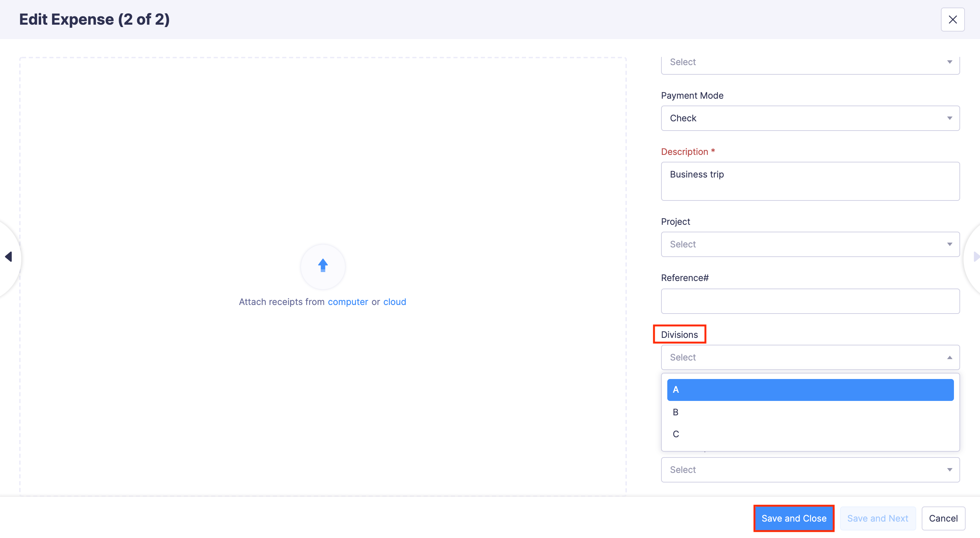Screen dimensions: 980x538
Task: Navigate to the next expense using right arrow
Action: (976, 257)
